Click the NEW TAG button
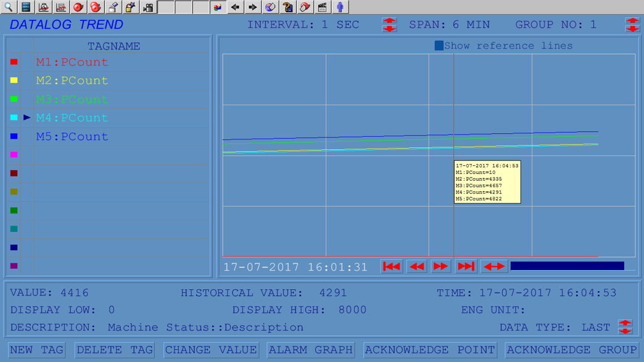Viewport: 644px width, 362px height. point(36,350)
